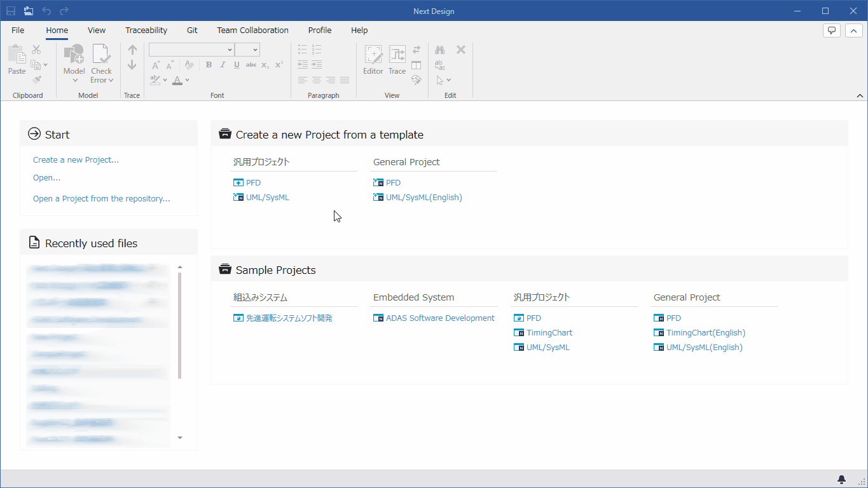Click the Open... link under Start
This screenshot has width=868, height=488.
[46, 178]
